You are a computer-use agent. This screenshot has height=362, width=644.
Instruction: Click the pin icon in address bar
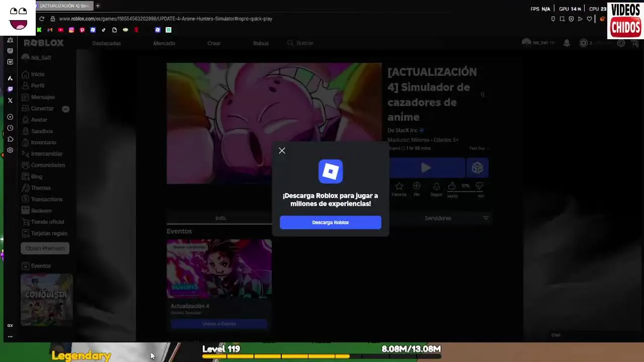click(x=553, y=19)
